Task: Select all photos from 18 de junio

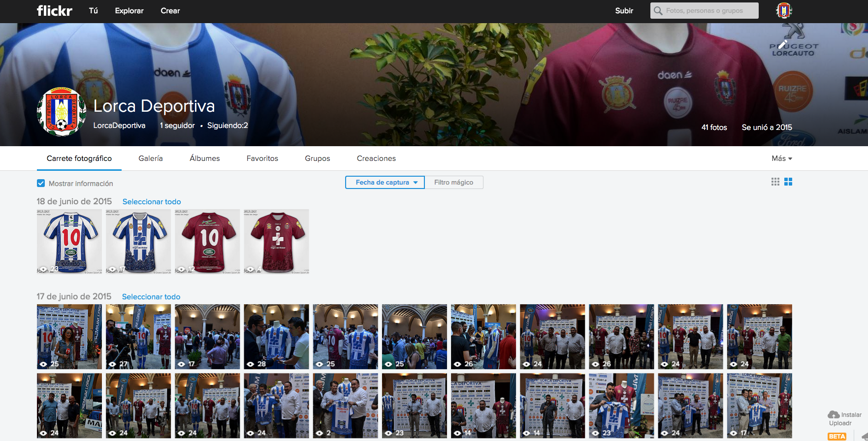Action: click(152, 202)
